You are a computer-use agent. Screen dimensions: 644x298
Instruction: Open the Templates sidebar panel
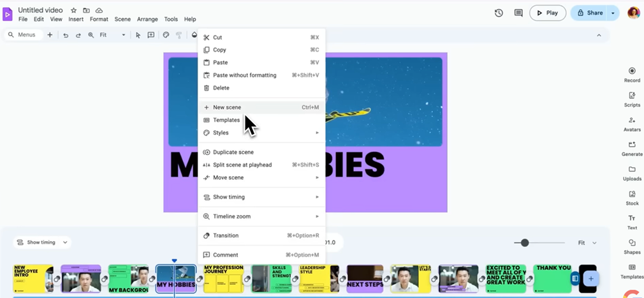pyautogui.click(x=632, y=271)
